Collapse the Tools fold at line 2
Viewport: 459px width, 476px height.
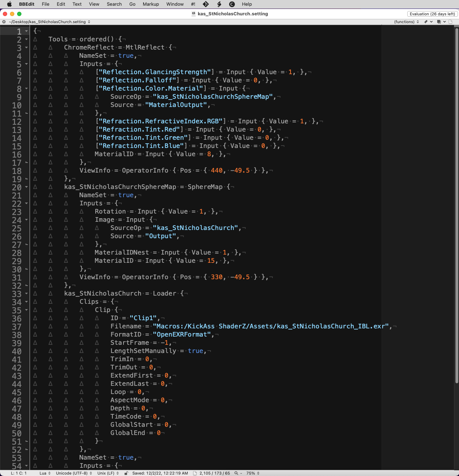pyautogui.click(x=26, y=40)
